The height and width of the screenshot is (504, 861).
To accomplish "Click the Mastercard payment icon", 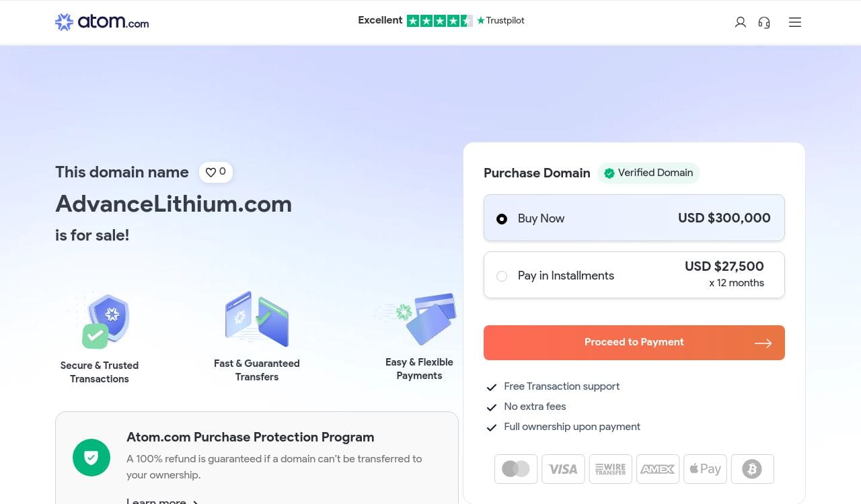I will [x=516, y=469].
